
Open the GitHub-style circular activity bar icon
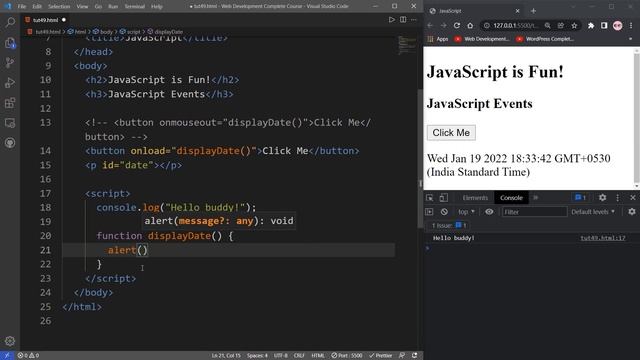click(10, 142)
